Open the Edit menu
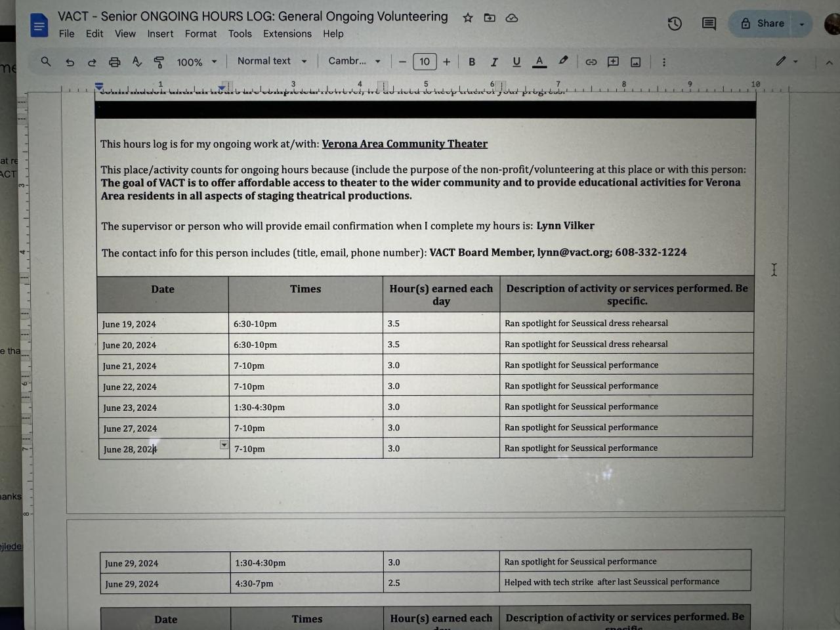Image resolution: width=840 pixels, height=630 pixels. coord(94,33)
